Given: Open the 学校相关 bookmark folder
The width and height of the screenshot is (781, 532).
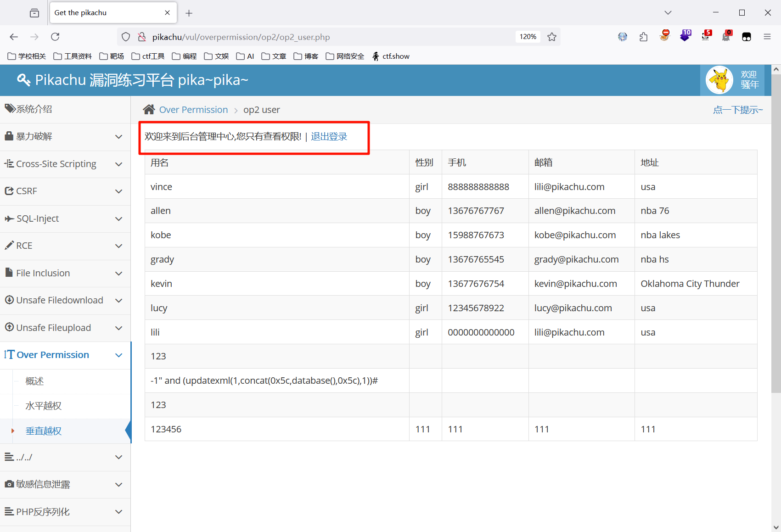Looking at the screenshot, I should coord(27,56).
